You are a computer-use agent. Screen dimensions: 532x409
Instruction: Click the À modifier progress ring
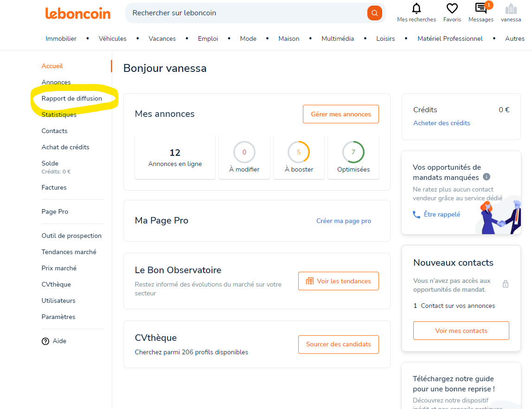244,152
